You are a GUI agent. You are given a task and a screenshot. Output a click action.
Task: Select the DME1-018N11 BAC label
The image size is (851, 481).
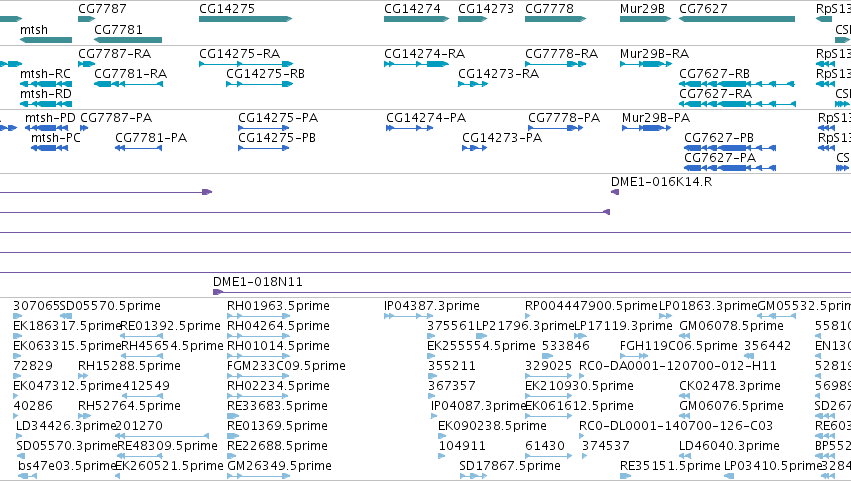pyautogui.click(x=258, y=282)
